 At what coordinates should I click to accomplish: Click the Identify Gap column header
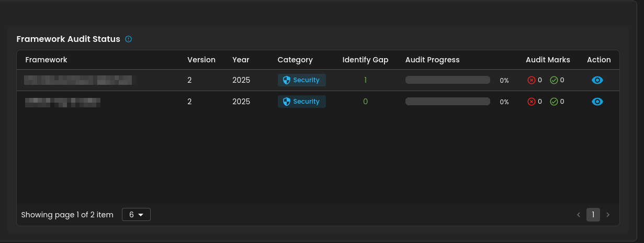[x=365, y=60]
